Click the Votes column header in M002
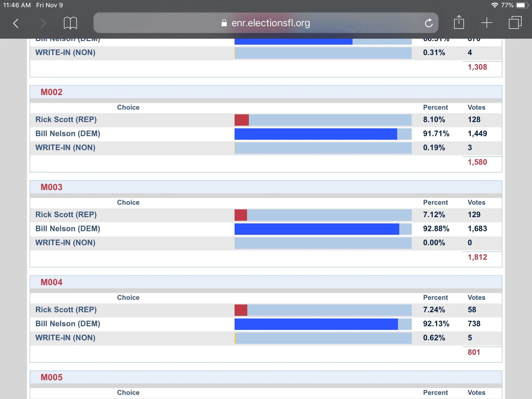This screenshot has width=532, height=399. 476,107
